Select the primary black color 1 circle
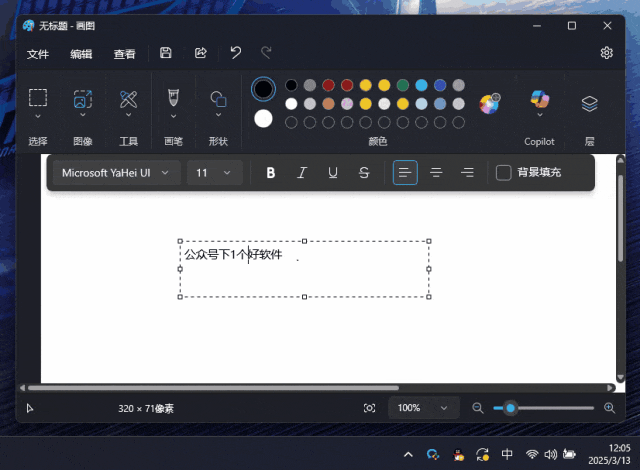This screenshot has width=640, height=470. (x=263, y=89)
